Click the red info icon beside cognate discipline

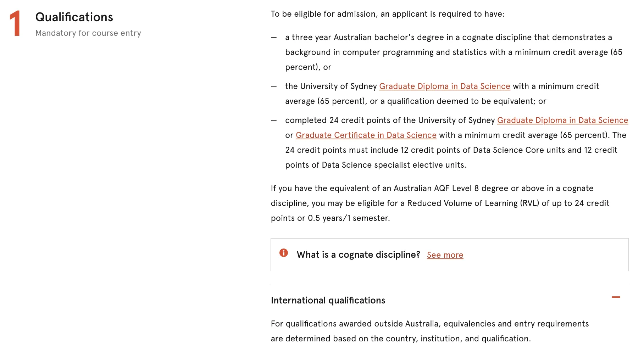pos(284,253)
